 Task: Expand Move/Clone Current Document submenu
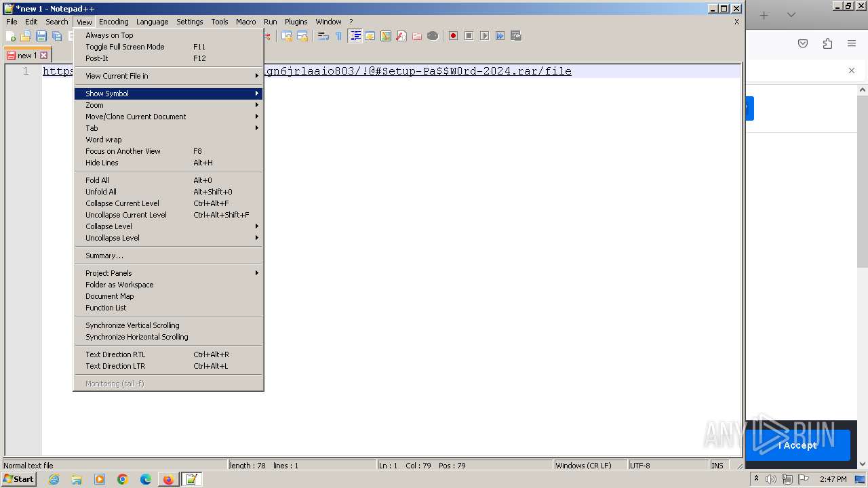(168, 117)
